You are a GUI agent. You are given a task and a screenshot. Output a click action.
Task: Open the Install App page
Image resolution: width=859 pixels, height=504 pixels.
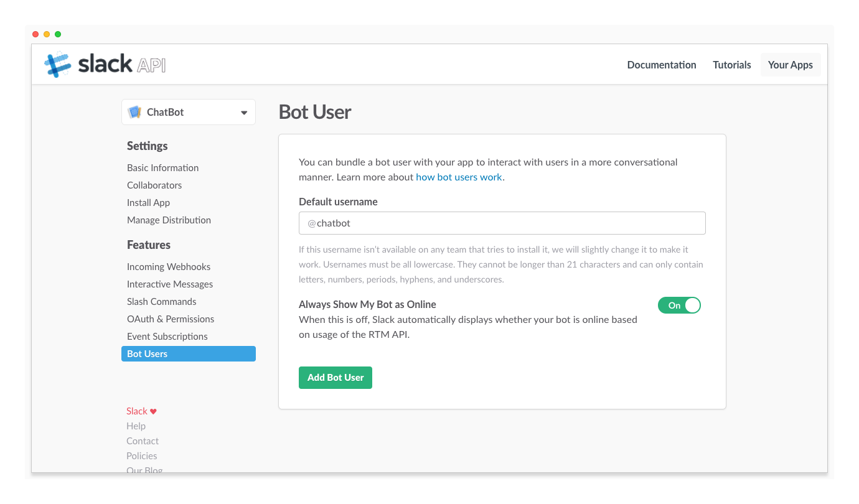(148, 203)
